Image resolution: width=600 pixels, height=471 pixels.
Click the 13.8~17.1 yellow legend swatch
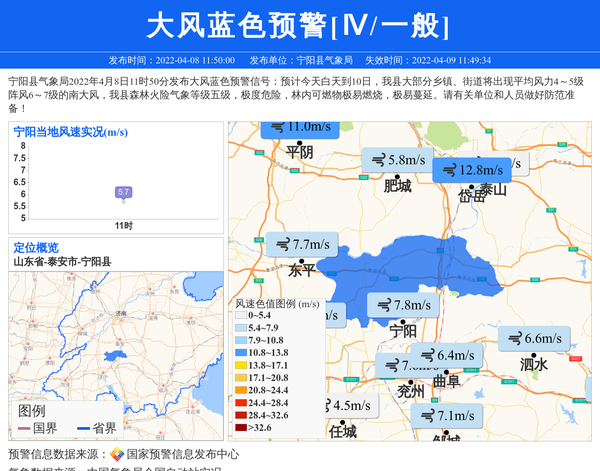[x=241, y=366]
